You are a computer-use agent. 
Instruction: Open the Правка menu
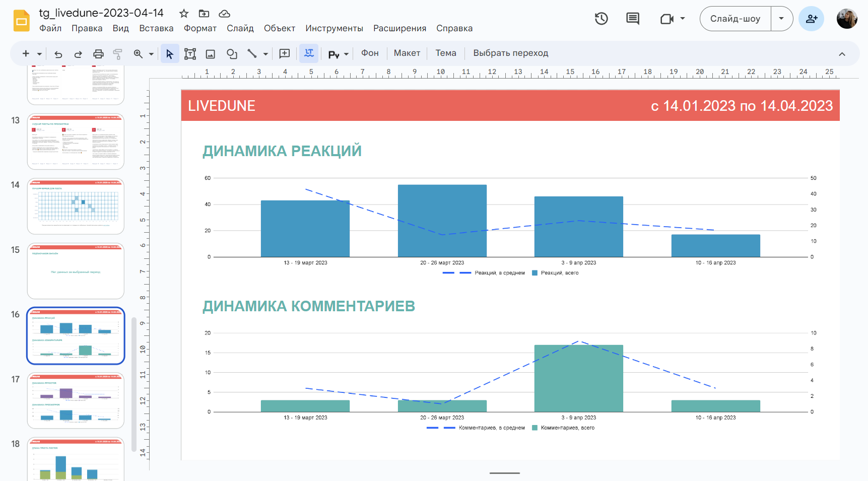(x=87, y=28)
